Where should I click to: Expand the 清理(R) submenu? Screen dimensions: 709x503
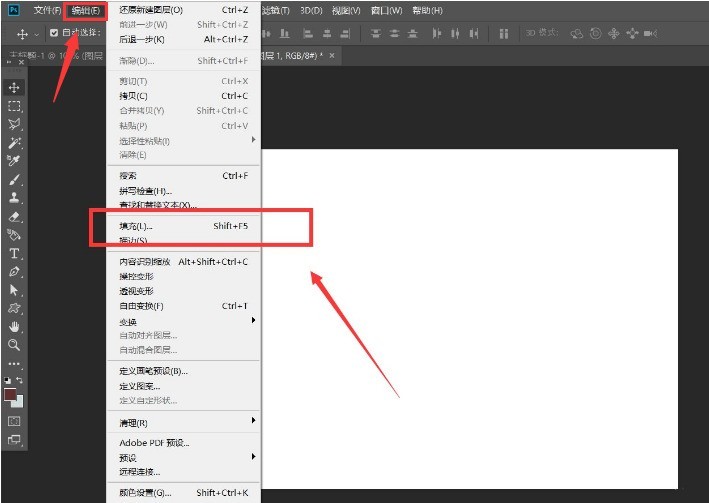tap(253, 420)
